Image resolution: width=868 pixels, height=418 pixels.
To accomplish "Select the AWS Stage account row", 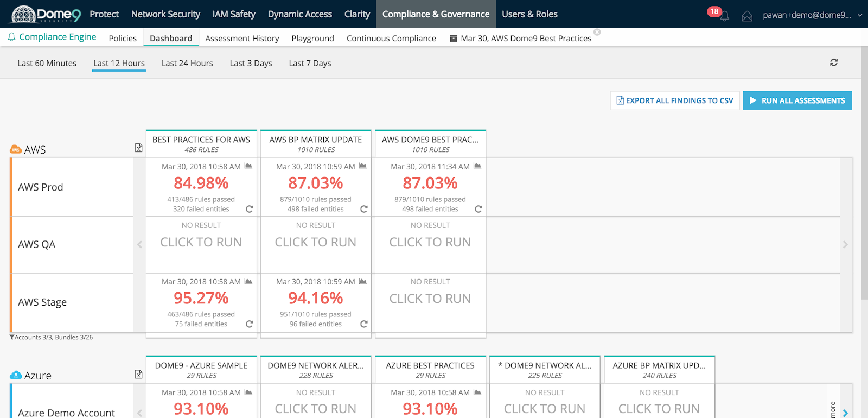I will 72,302.
